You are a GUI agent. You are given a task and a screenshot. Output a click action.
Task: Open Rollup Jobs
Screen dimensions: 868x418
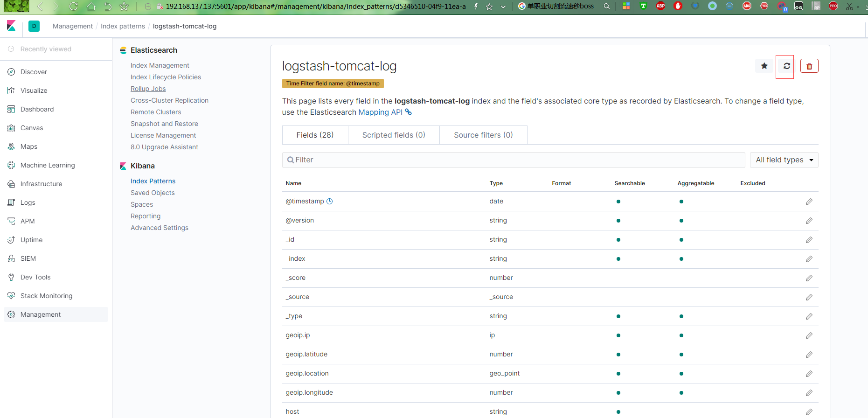(x=148, y=89)
